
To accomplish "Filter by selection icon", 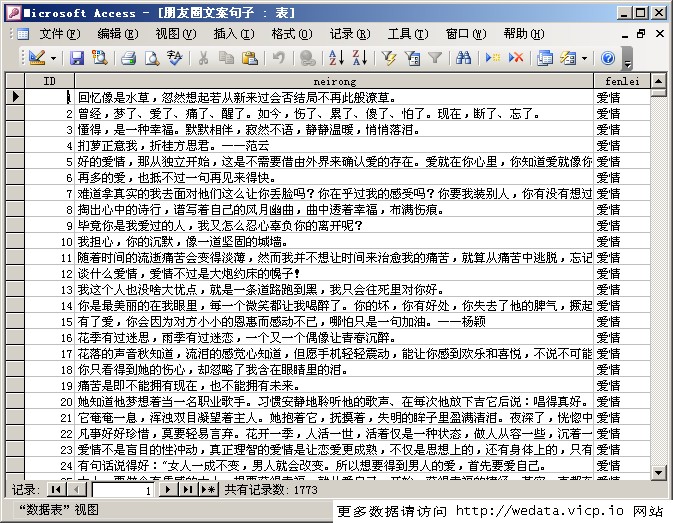I will (x=389, y=57).
